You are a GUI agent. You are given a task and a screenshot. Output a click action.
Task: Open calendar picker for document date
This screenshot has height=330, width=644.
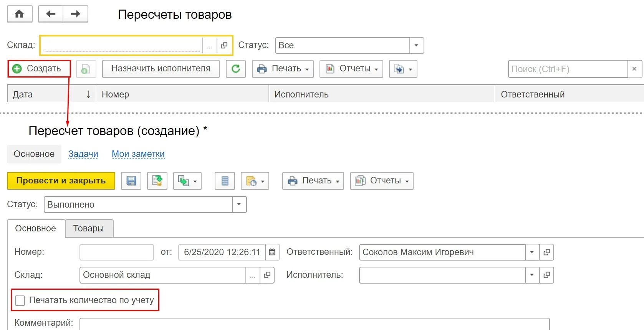272,252
